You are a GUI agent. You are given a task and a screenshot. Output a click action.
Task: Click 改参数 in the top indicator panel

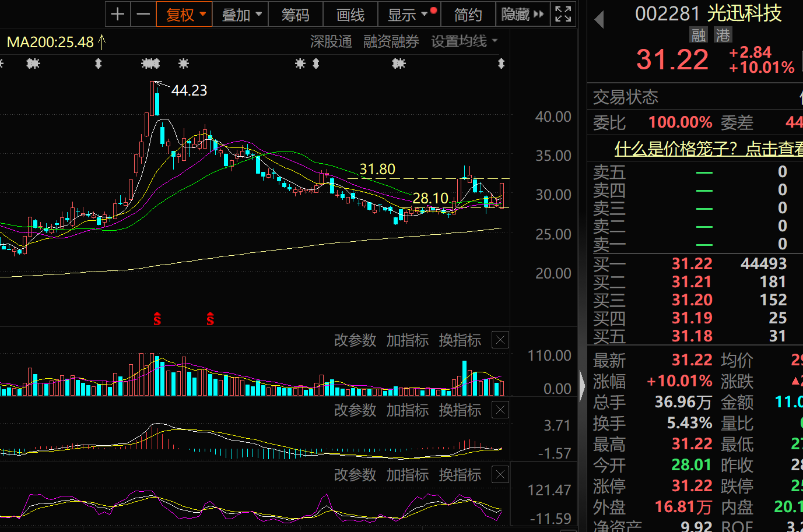click(x=355, y=340)
